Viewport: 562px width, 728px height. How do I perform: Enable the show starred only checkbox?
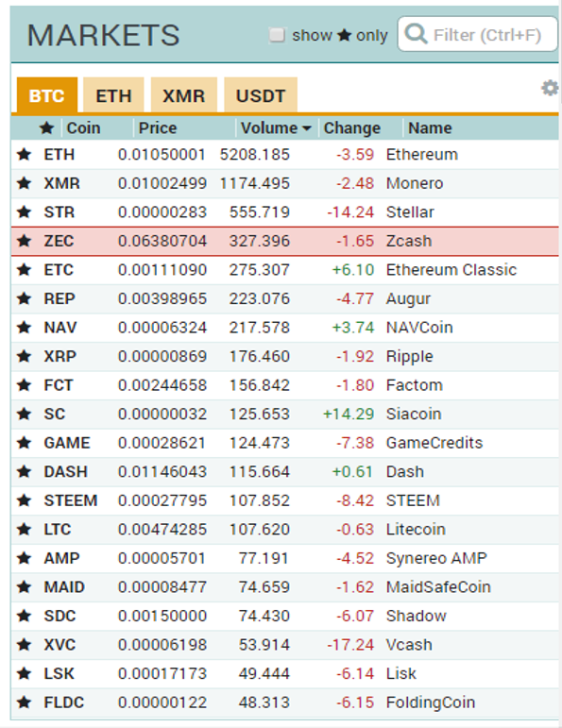tap(277, 35)
